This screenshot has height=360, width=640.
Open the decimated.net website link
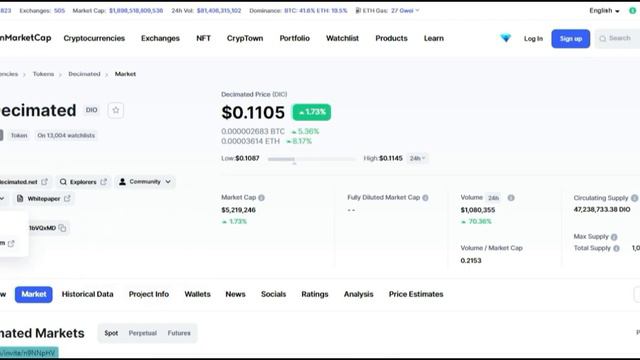coord(24,182)
